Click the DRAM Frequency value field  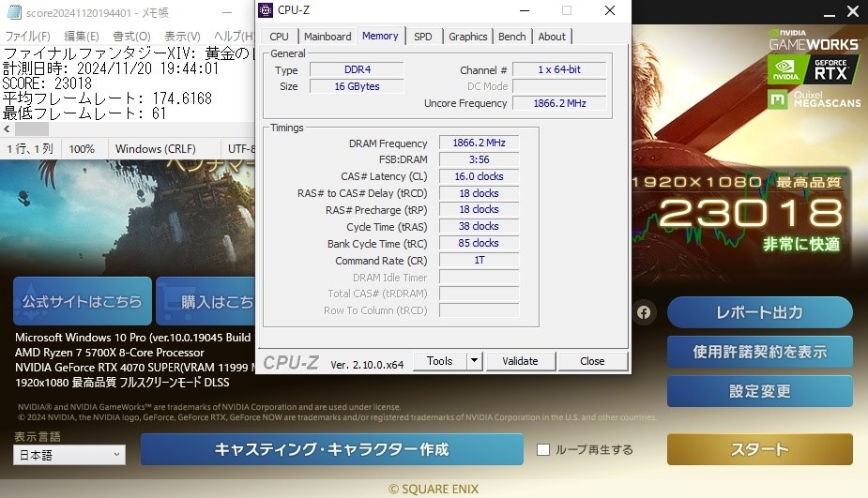tap(479, 143)
